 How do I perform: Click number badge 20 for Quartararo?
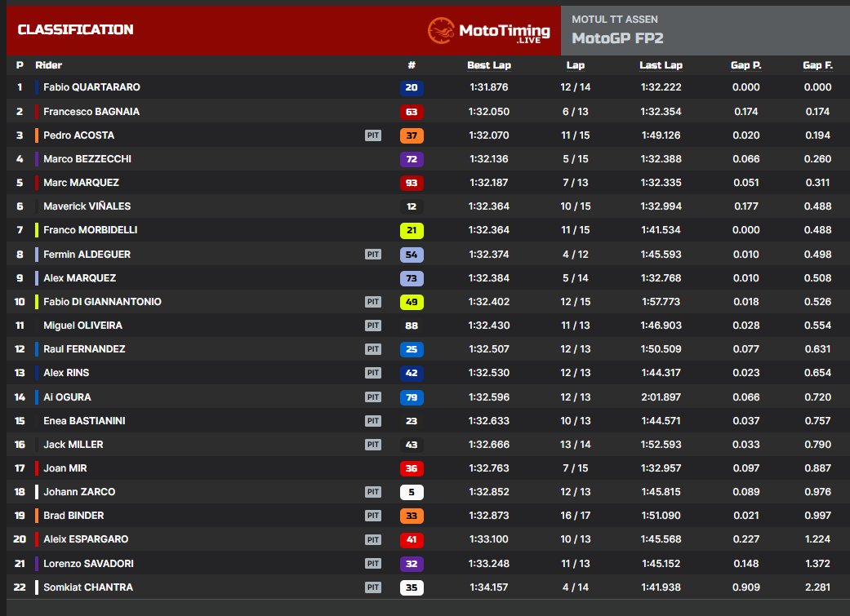[x=412, y=88]
